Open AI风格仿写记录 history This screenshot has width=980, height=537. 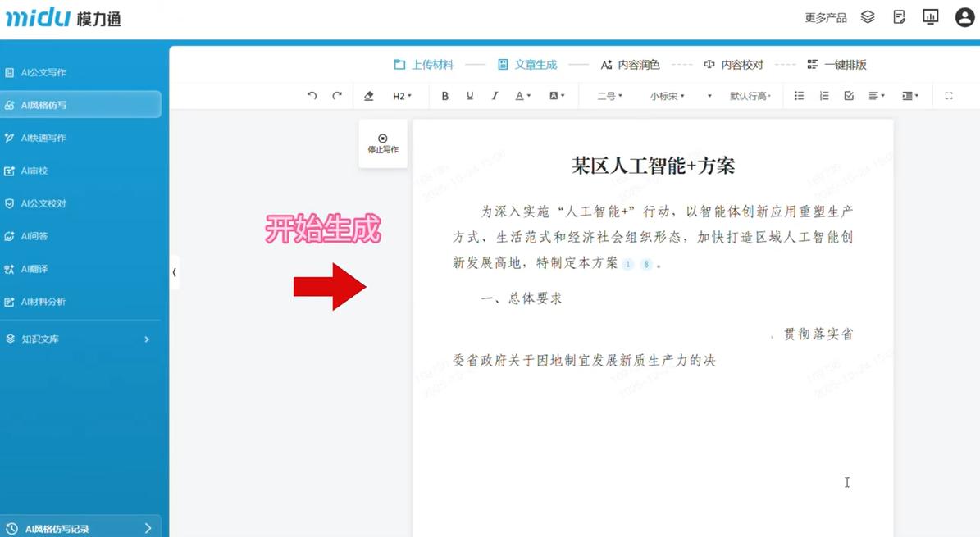point(80,529)
